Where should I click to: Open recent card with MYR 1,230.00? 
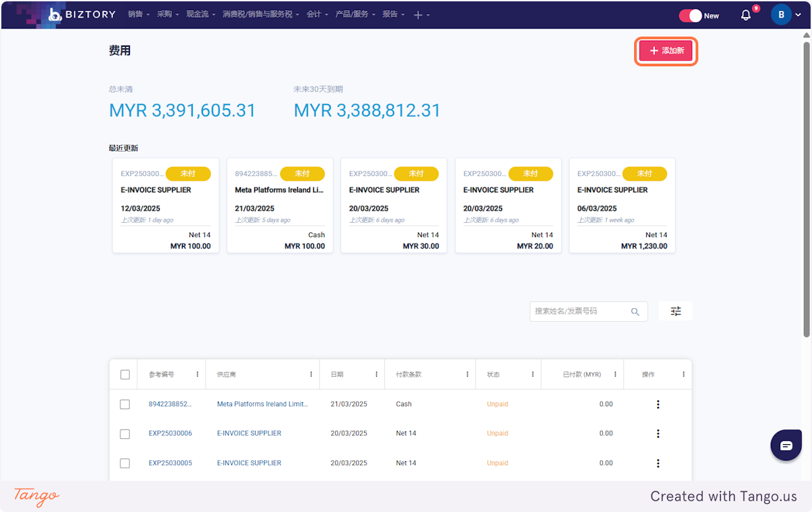coord(623,206)
